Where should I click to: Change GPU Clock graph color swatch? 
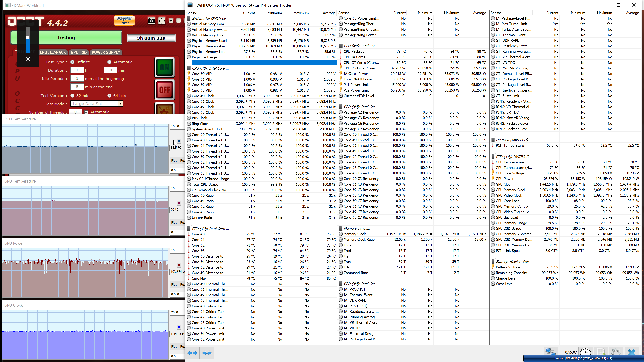tap(179, 327)
